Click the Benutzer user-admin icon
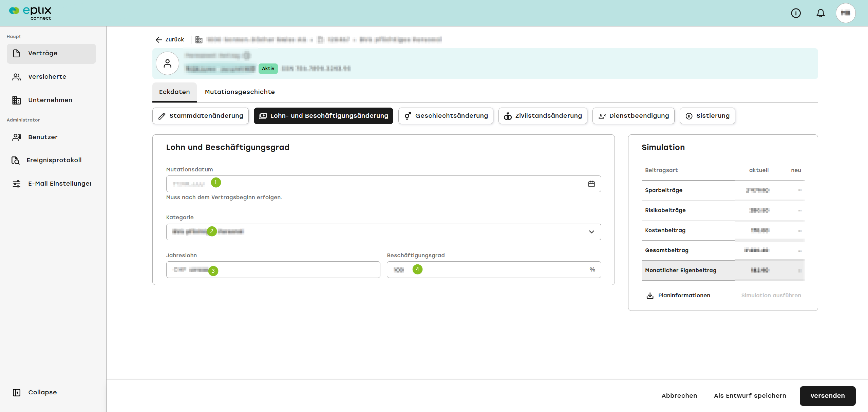This screenshot has height=412, width=868. tap(16, 137)
